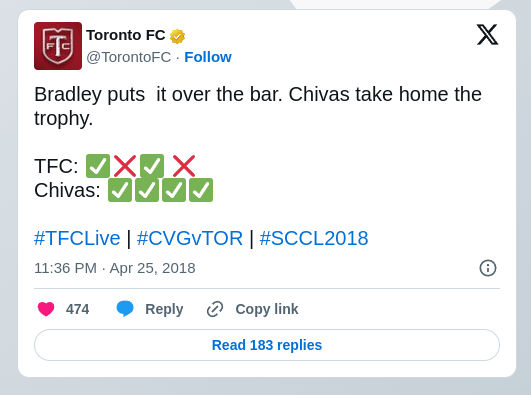Click the tweet timestamp 11:36 PM
Image resolution: width=531 pixels, height=395 pixels.
point(65,268)
